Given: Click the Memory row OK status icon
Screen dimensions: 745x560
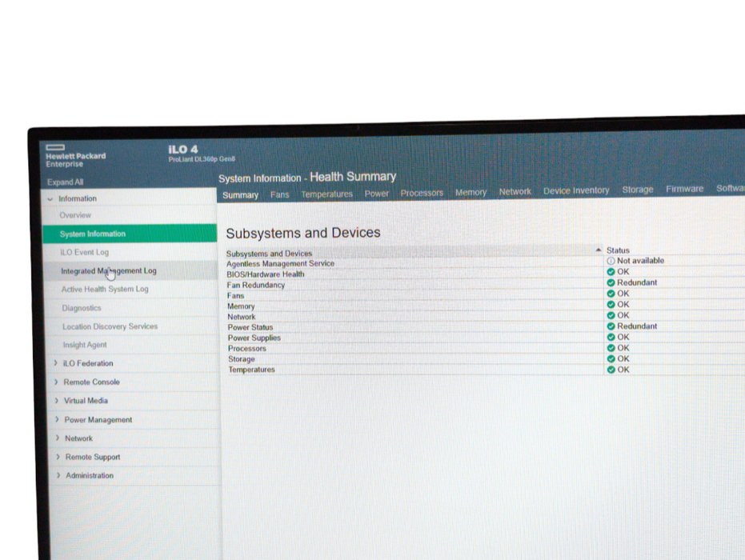Looking at the screenshot, I should click(611, 305).
